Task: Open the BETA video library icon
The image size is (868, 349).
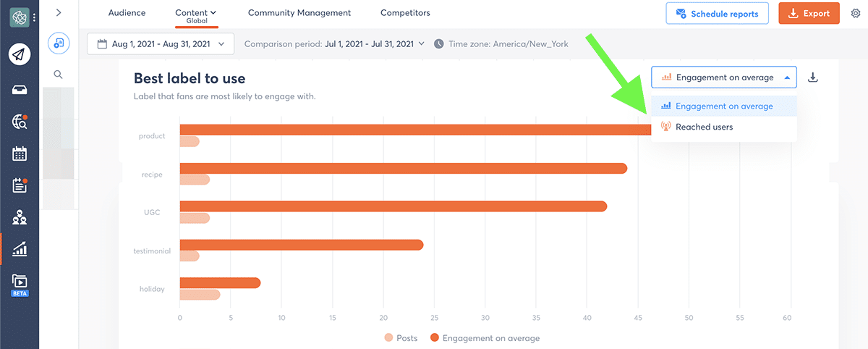Action: coord(20,282)
